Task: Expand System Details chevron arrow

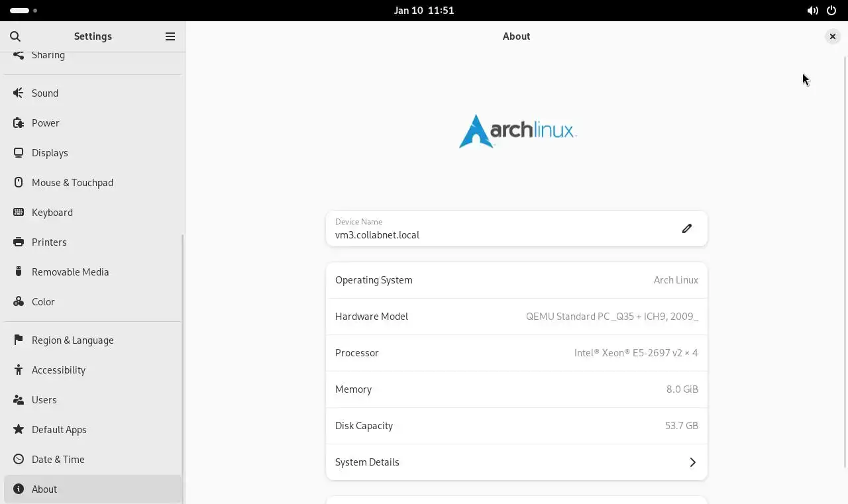Action: (x=693, y=462)
